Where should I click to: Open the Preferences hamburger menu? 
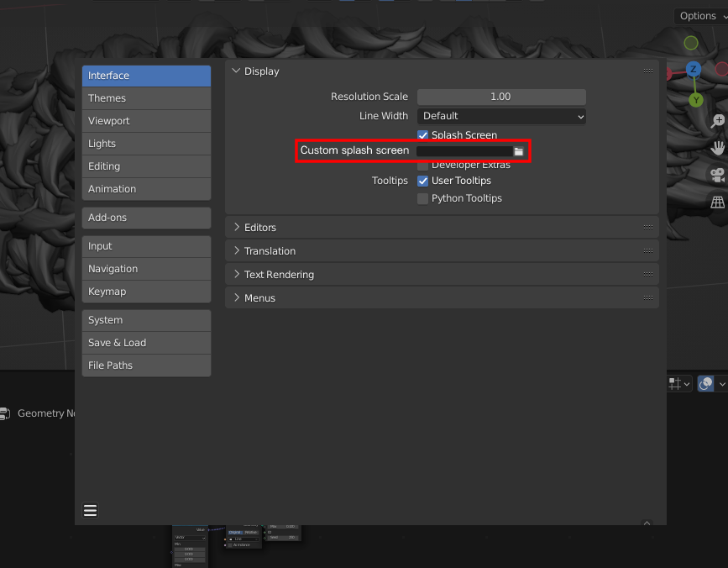90,510
